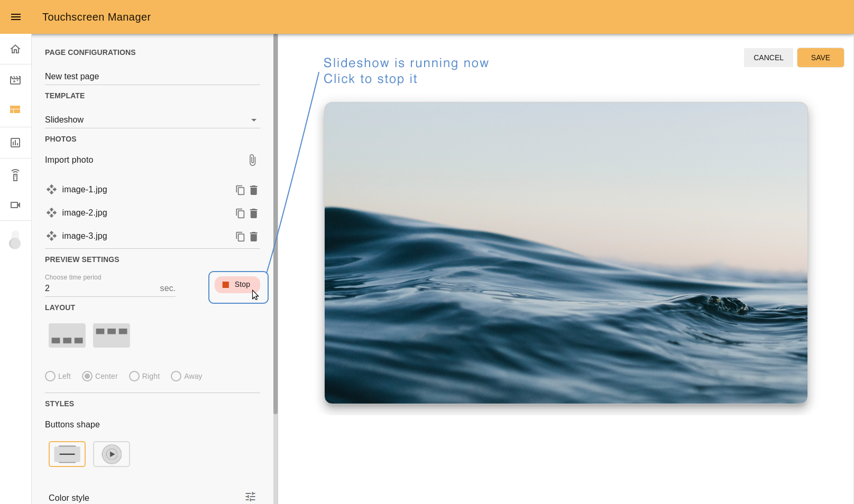Viewport: 854px width, 504px height.
Task: Click the configuration panel scrollbar
Action: pos(276,224)
